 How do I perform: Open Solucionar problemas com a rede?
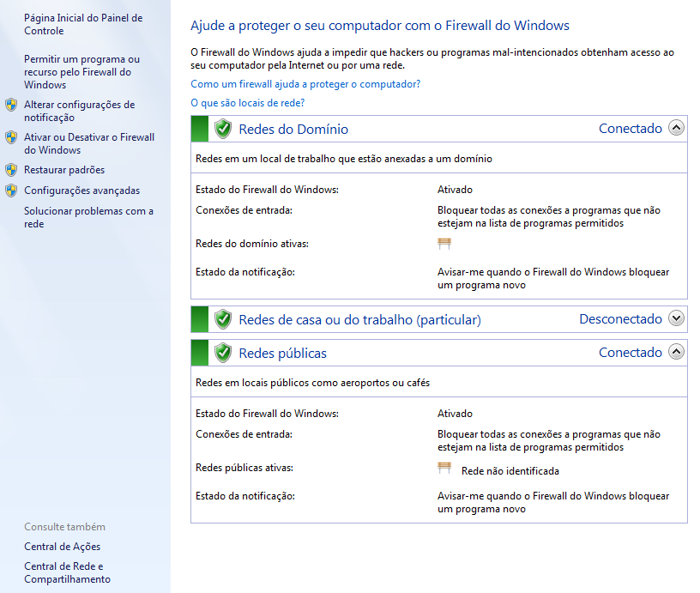pos(88,217)
